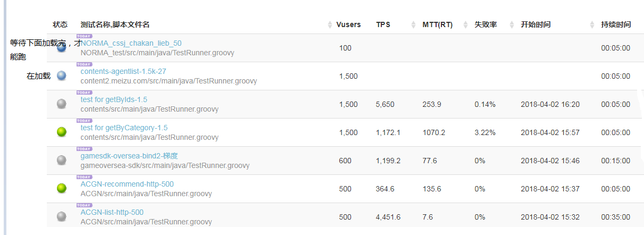Sort the table by TPS column
The image size is (644, 235).
pyautogui.click(x=383, y=24)
